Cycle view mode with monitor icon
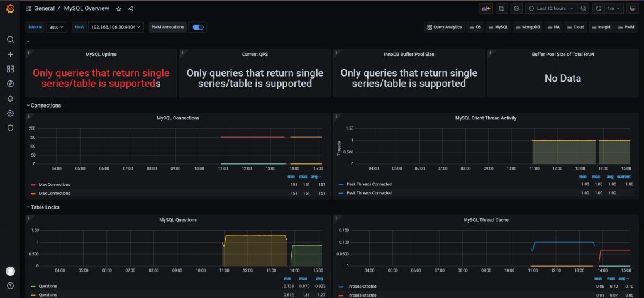The width and height of the screenshot is (644, 298). [x=633, y=8]
